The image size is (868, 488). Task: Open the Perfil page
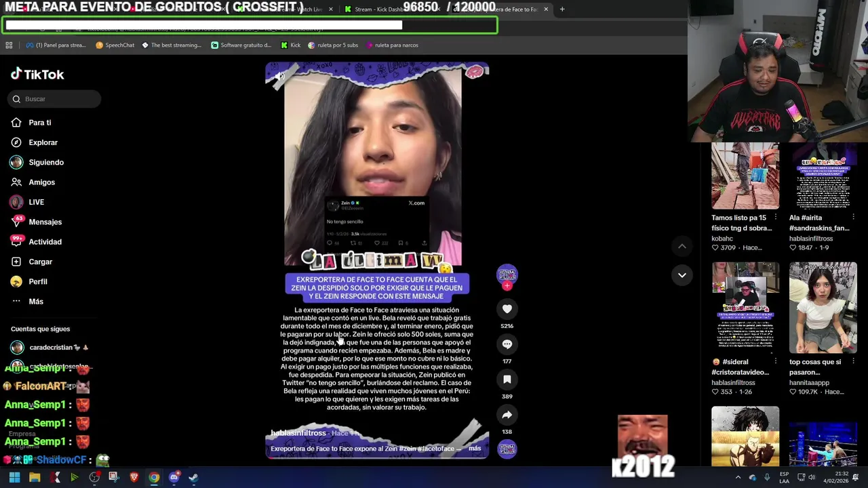tap(28, 281)
